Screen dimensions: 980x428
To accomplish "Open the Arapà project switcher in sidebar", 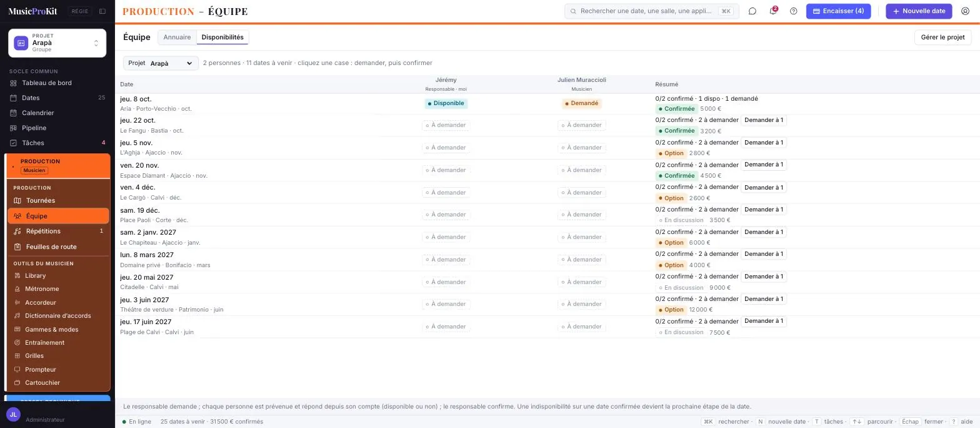I will click(57, 43).
